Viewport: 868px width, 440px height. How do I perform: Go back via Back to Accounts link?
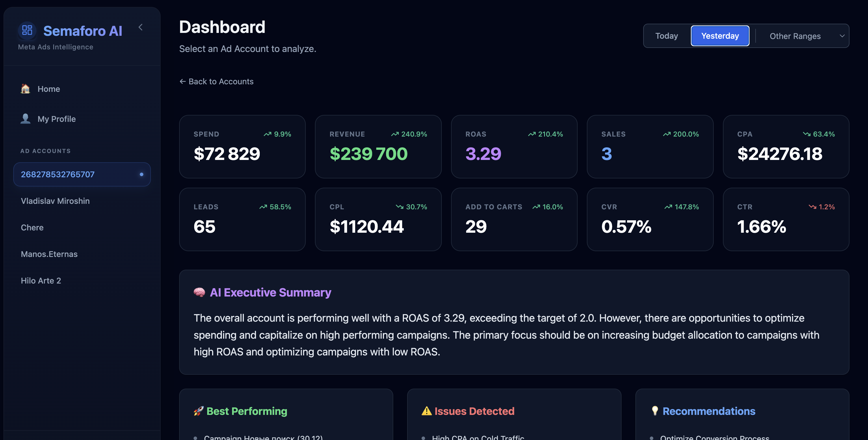216,81
